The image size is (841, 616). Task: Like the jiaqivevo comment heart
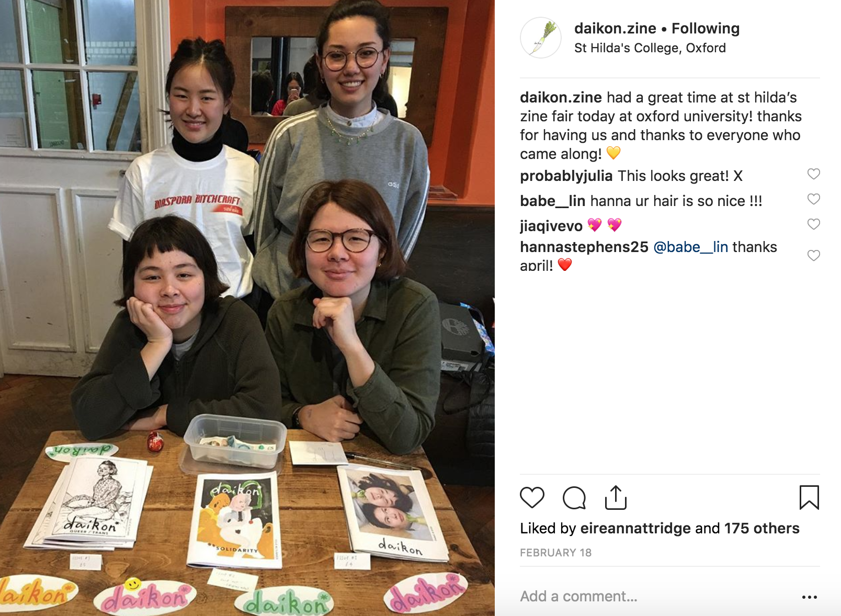[813, 224]
